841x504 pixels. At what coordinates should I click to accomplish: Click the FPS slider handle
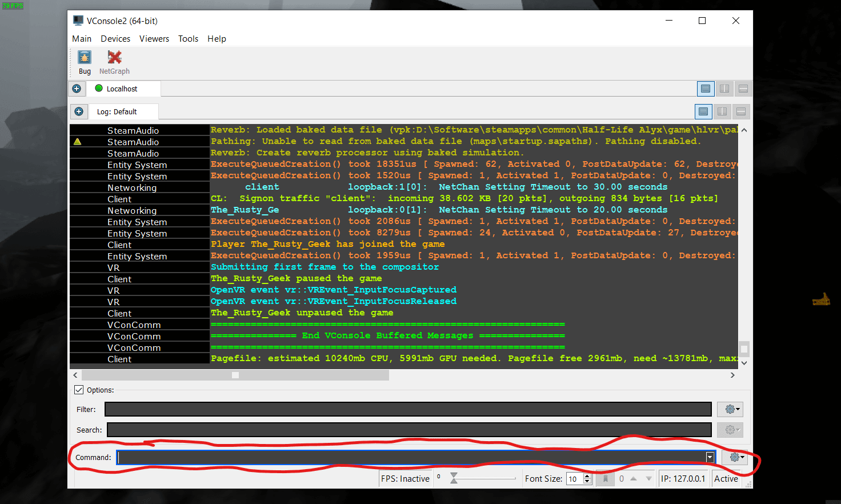tap(454, 478)
